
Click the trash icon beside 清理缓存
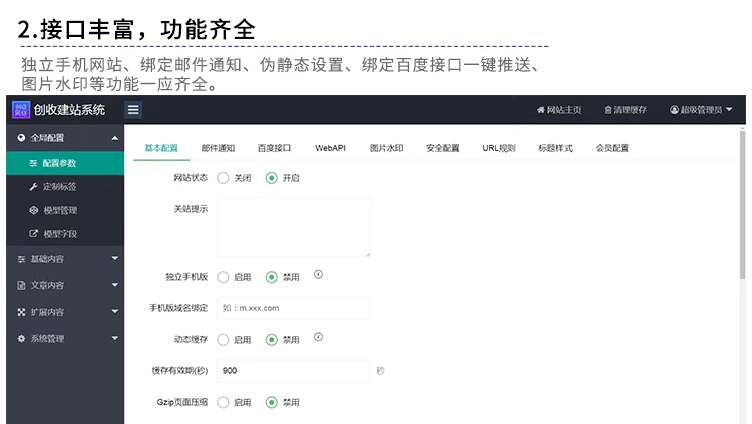(x=608, y=110)
